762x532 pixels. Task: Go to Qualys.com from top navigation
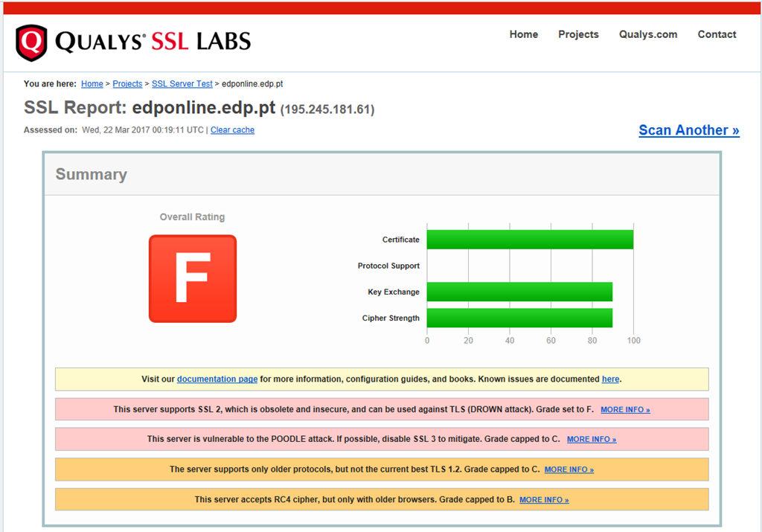(x=647, y=34)
